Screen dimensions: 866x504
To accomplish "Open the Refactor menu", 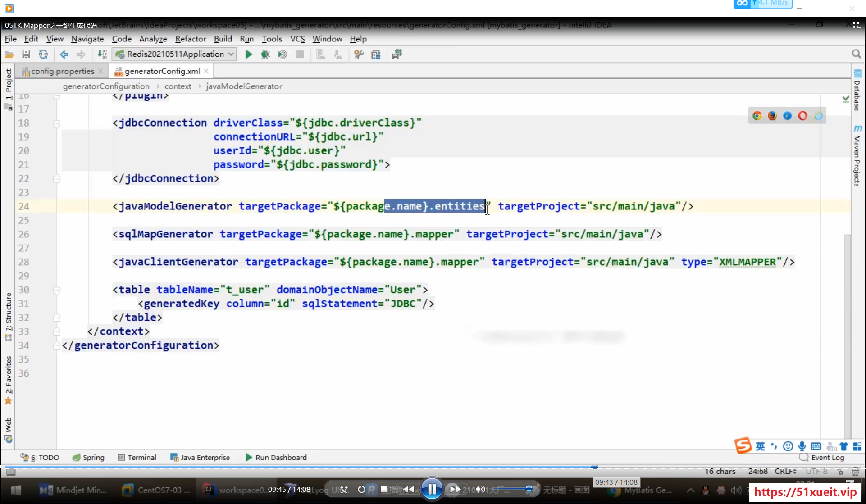I will point(191,39).
